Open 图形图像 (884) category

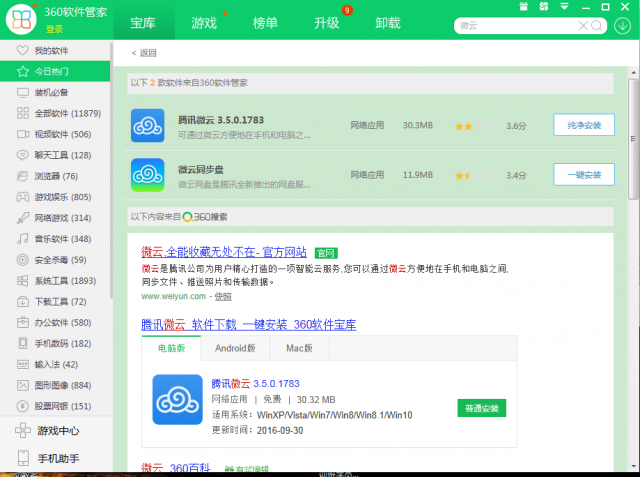pos(55,385)
